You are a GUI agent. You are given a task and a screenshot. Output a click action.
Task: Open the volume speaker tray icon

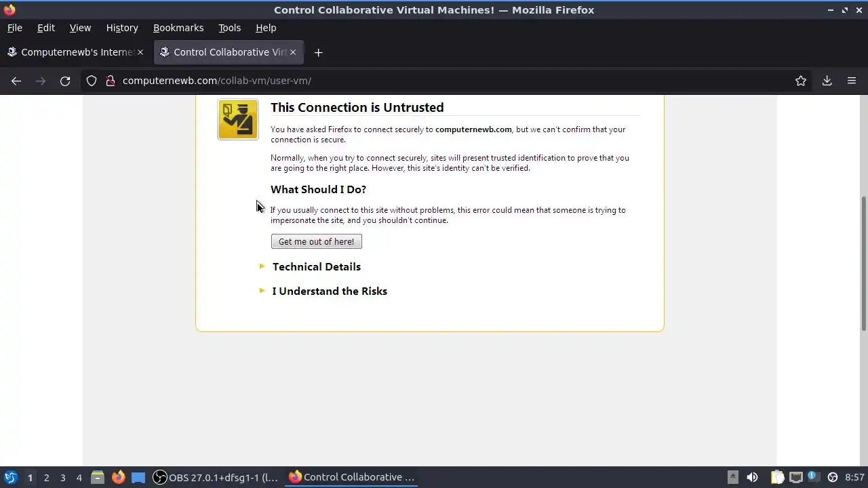[x=752, y=477]
